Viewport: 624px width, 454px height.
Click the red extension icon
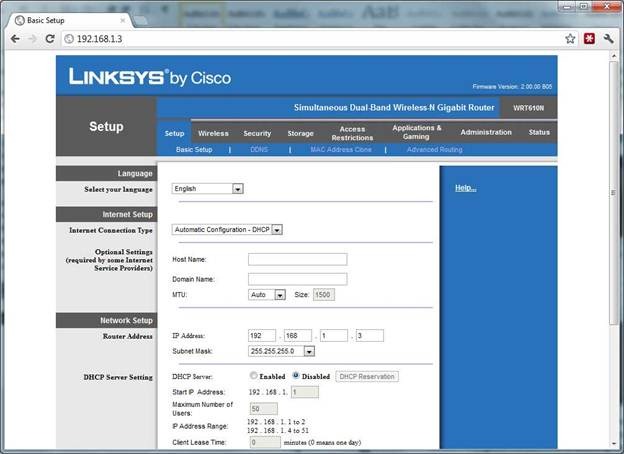click(589, 39)
